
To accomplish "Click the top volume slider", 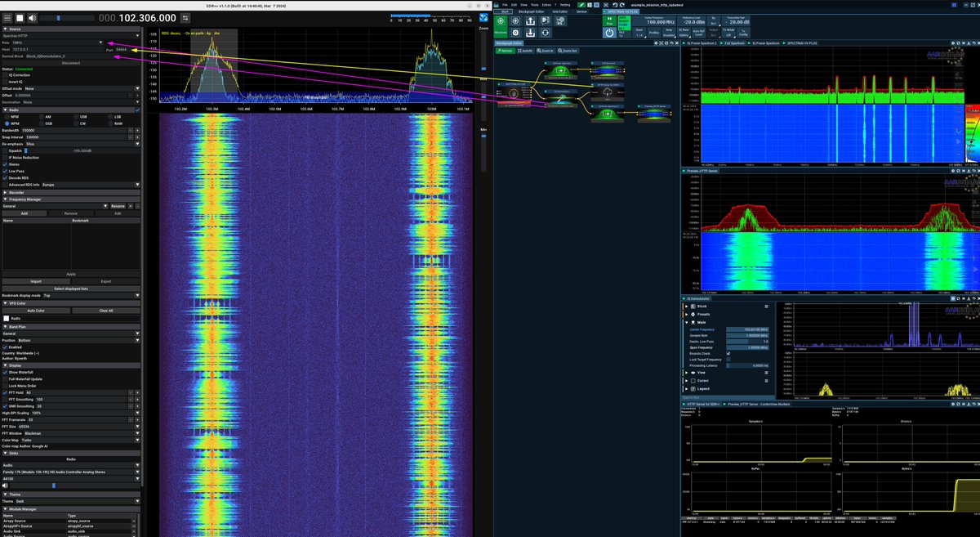I will coord(67,18).
